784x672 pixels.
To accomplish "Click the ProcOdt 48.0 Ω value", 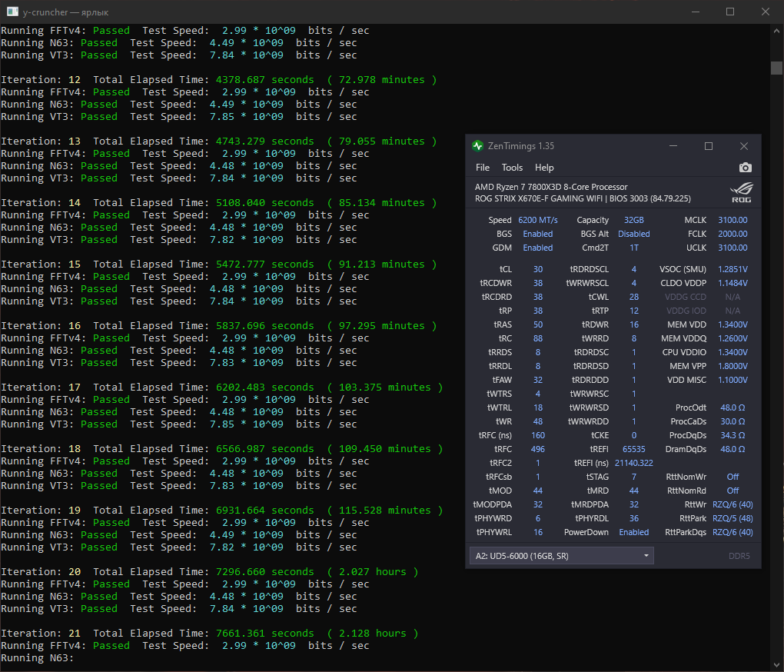I will (x=733, y=408).
